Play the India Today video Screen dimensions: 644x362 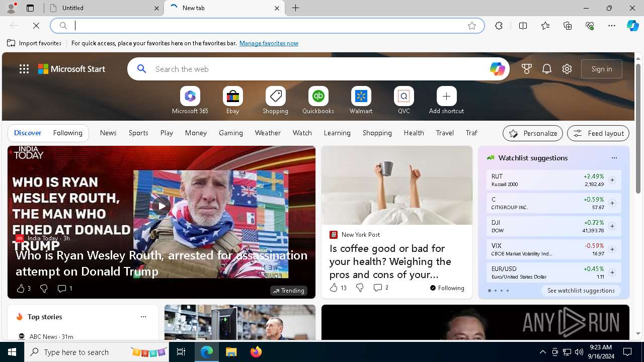tap(162, 206)
